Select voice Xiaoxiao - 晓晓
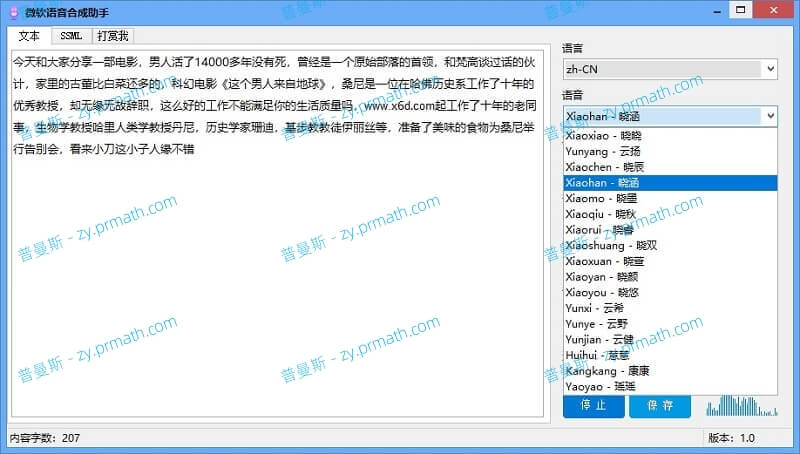800x454 pixels. [x=670, y=136]
